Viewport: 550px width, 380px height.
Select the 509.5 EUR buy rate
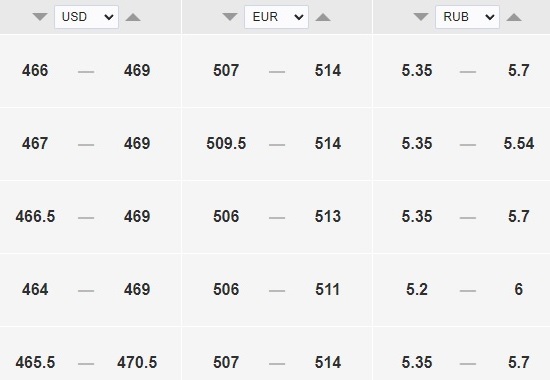point(226,144)
